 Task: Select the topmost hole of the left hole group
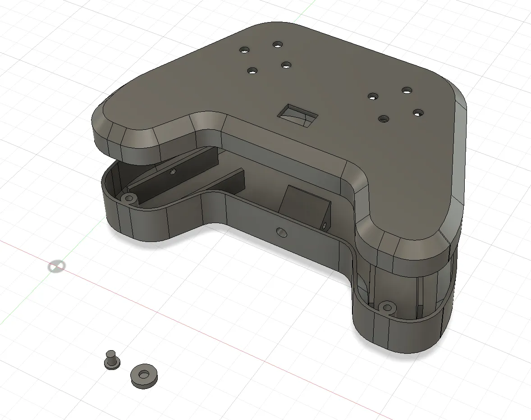(x=277, y=44)
